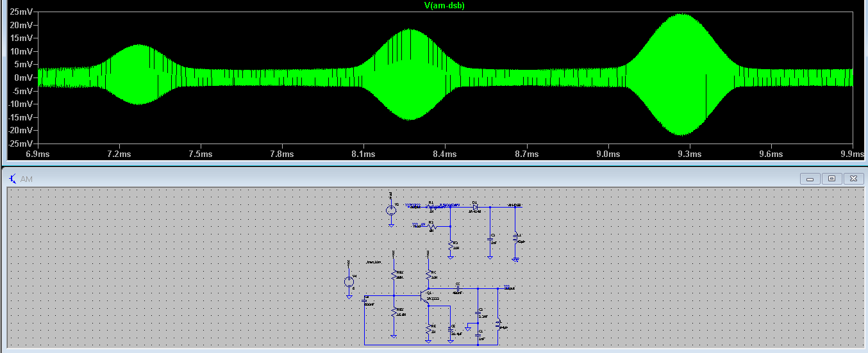Click the 0mV vertical axis label
The width and height of the screenshot is (868, 353).
pyautogui.click(x=22, y=78)
